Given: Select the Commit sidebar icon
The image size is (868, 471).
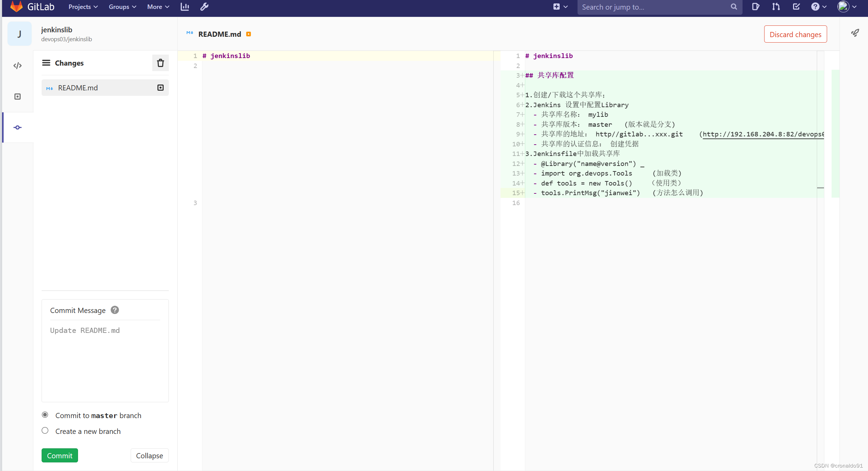Looking at the screenshot, I should [x=18, y=127].
